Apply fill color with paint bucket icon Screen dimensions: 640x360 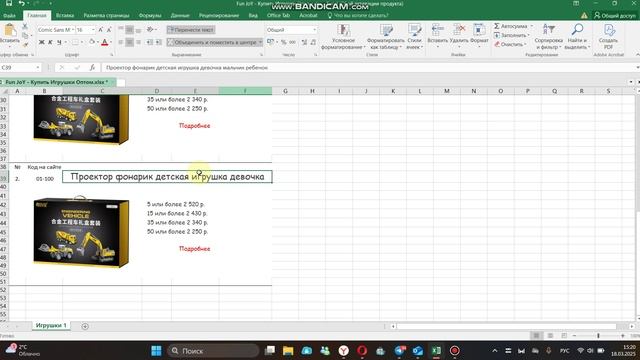92,42
